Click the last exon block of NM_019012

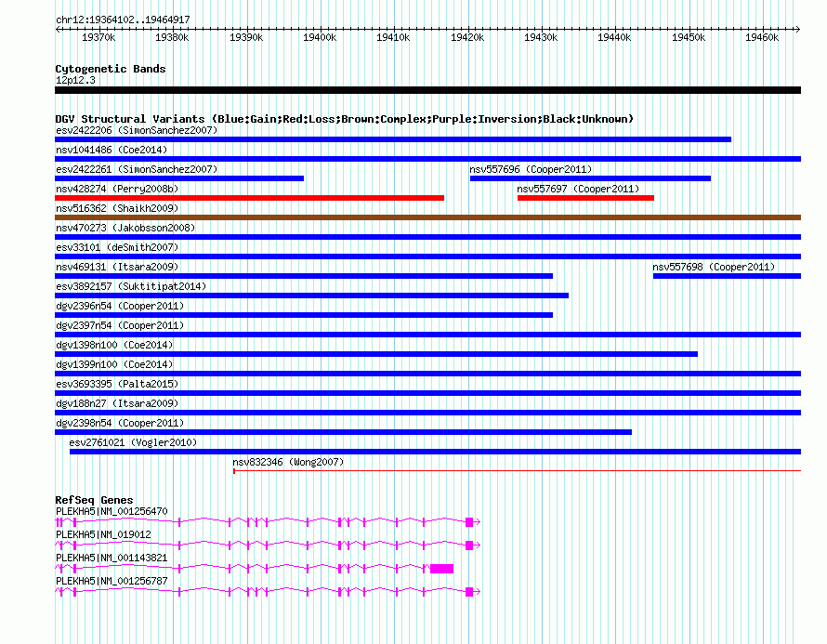coord(469,545)
